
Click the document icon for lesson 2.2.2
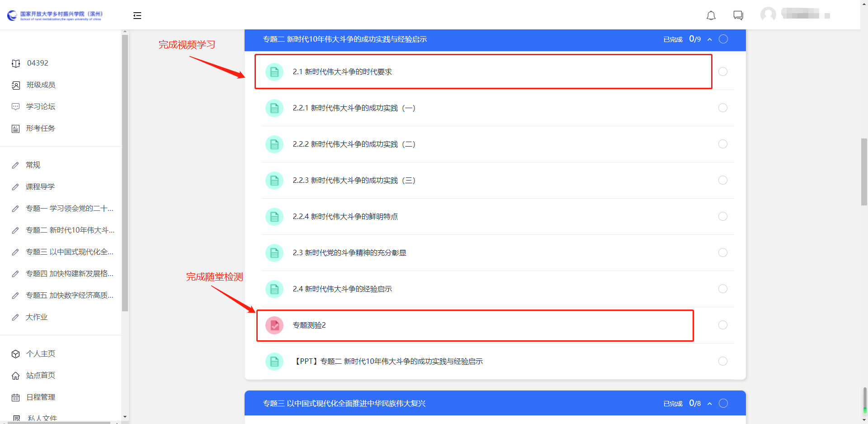(274, 144)
